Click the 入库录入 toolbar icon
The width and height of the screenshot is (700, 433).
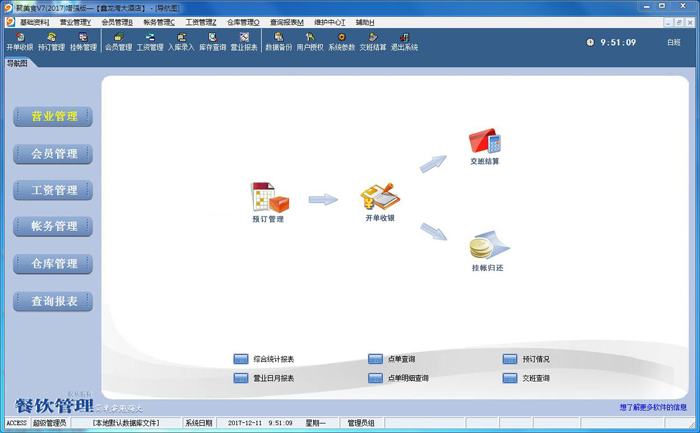pyautogui.click(x=181, y=41)
